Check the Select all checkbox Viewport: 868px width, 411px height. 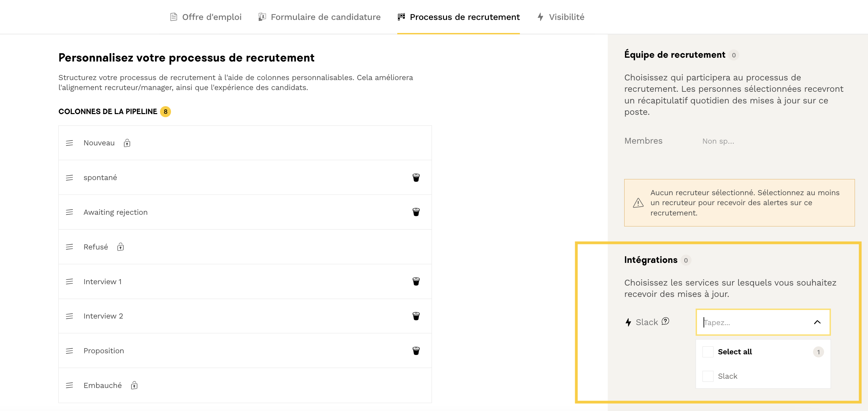coord(708,352)
